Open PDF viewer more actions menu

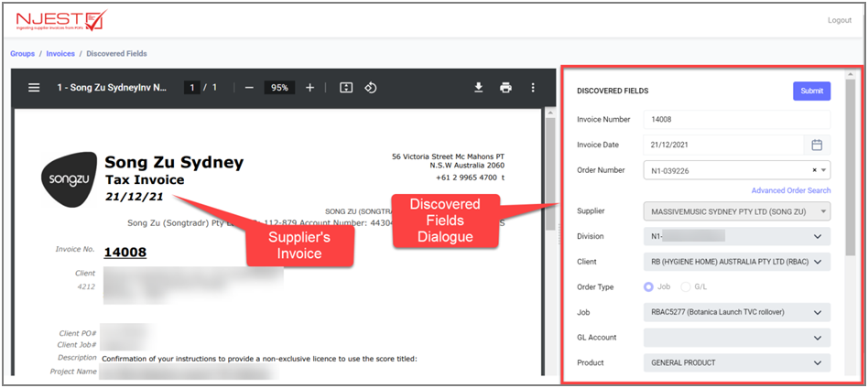click(533, 88)
